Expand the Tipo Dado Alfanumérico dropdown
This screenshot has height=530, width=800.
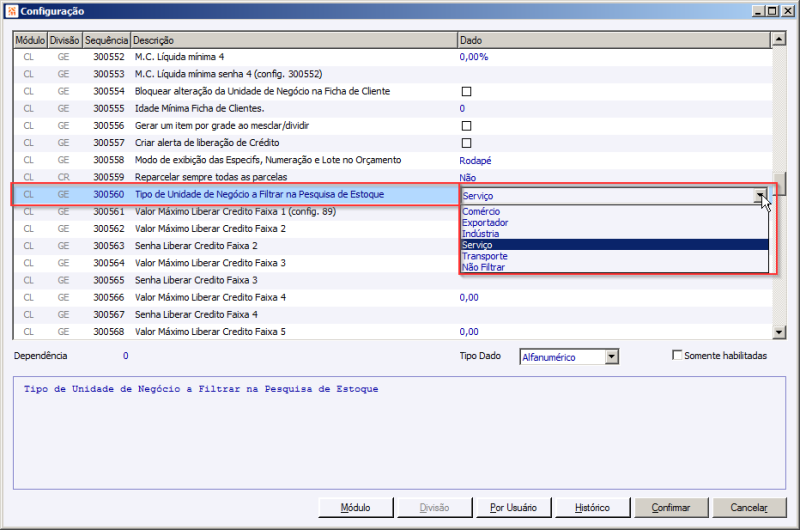(x=612, y=357)
